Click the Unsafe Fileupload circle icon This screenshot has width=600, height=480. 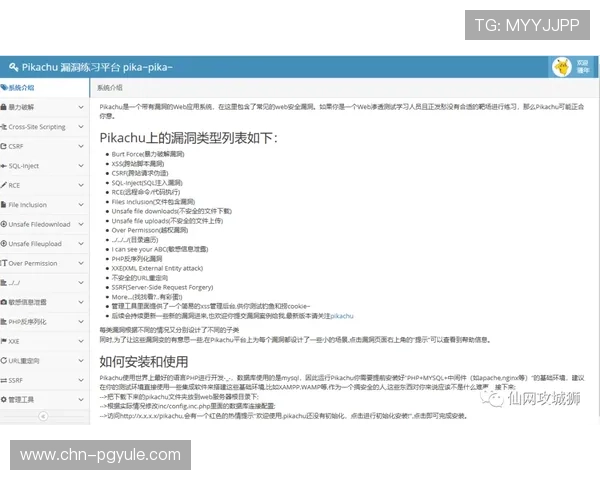point(3,244)
